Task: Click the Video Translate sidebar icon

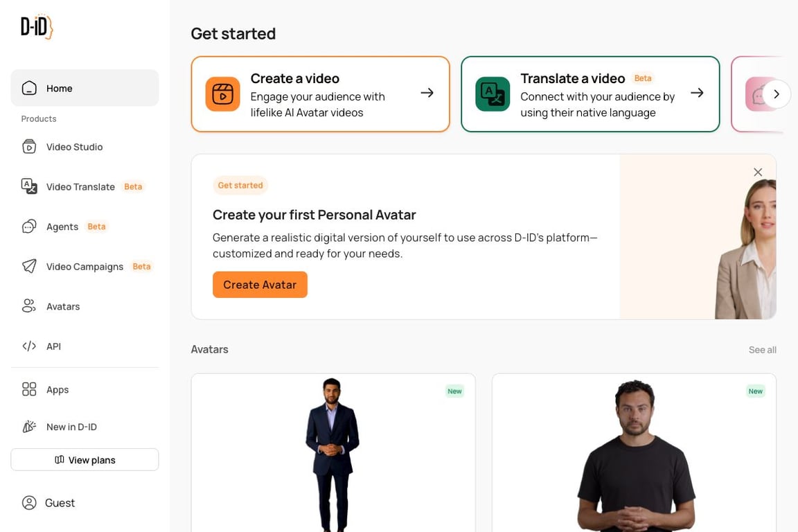Action: point(29,186)
